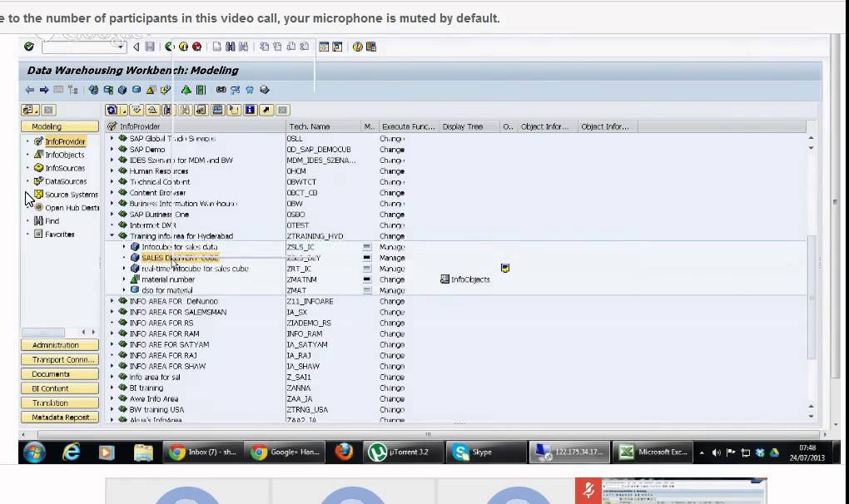The width and height of the screenshot is (849, 504).
Task: Select Open Hub Destination in the Modeling tree
Action: tap(72, 208)
